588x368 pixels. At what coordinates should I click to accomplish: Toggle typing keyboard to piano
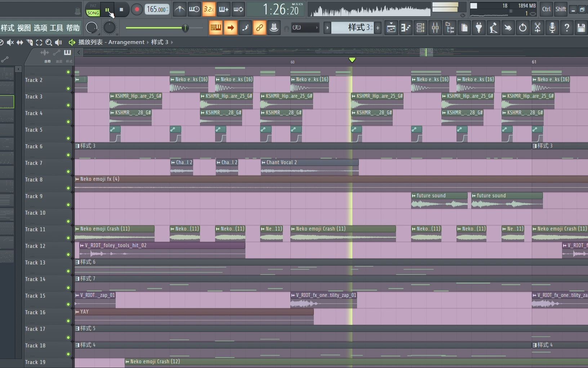point(215,27)
